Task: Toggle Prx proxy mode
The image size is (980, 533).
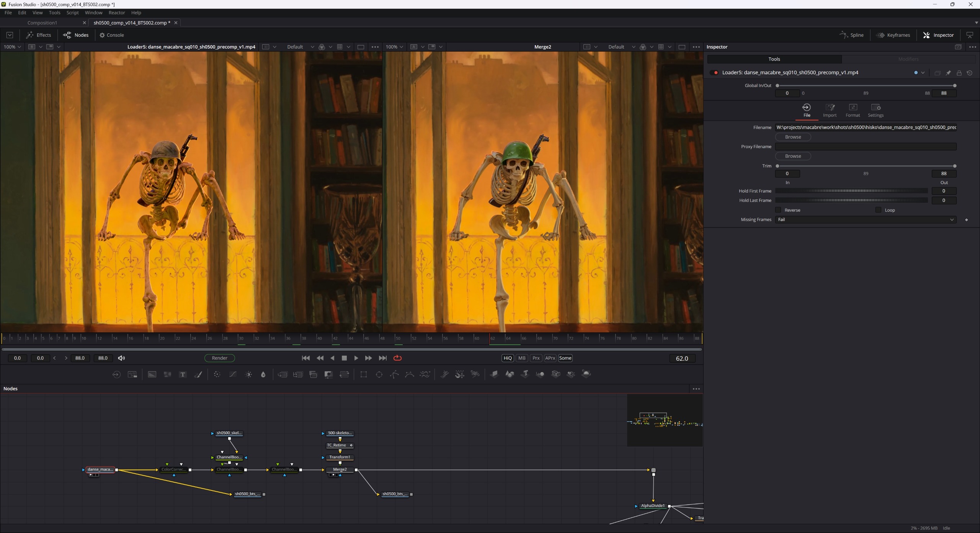Action: (536, 358)
